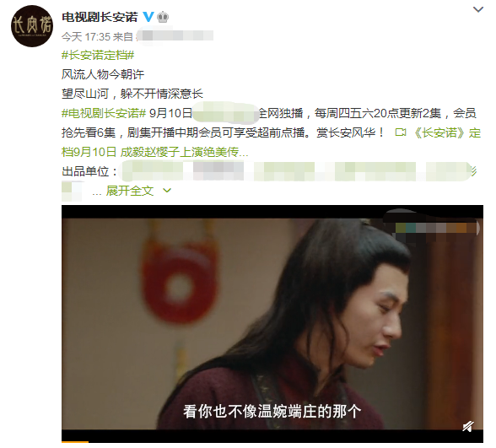The height and width of the screenshot is (448, 496).
Task: Click 展开全文 to show full text
Action: pos(130,191)
